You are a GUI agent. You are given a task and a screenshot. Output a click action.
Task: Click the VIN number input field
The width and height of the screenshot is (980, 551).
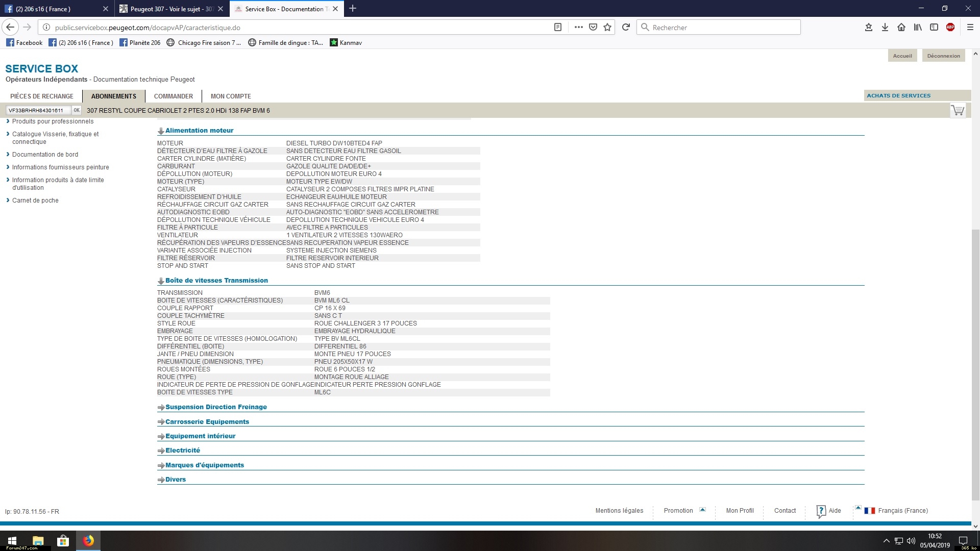point(38,110)
